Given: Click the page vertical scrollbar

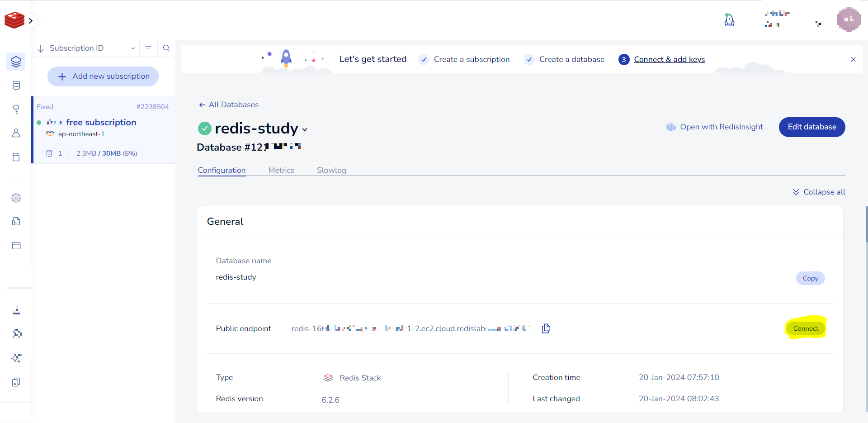Looking at the screenshot, I should pyautogui.click(x=866, y=224).
